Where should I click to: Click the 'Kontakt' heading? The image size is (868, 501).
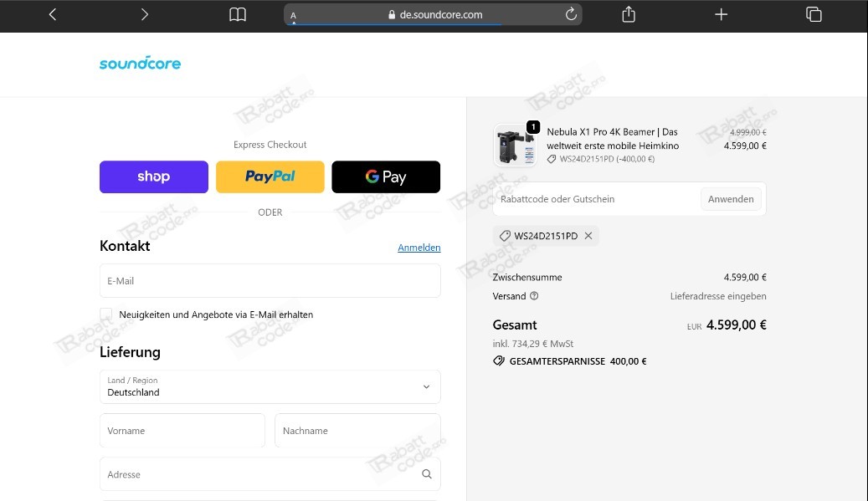click(x=125, y=246)
